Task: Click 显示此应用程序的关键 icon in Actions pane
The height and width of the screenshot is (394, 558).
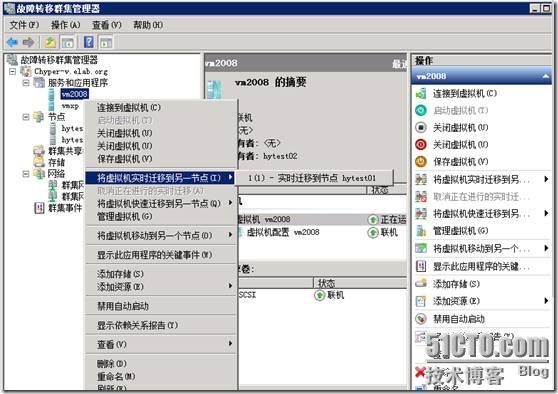Action: point(421,266)
